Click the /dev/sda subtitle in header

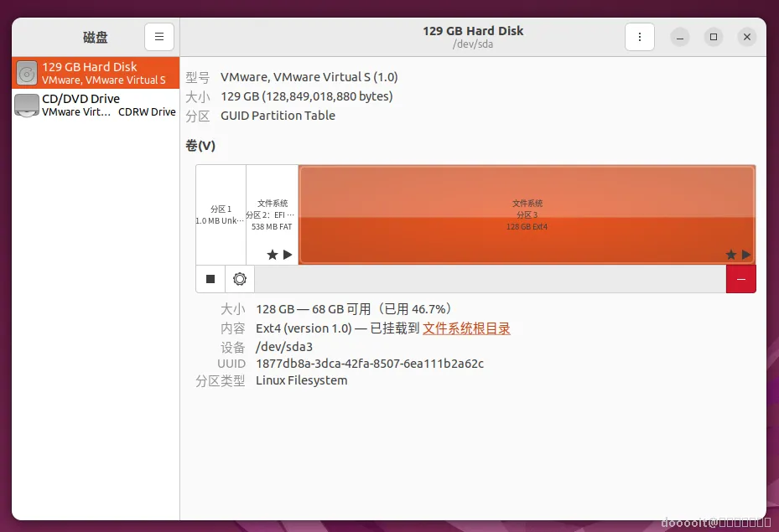click(x=473, y=44)
